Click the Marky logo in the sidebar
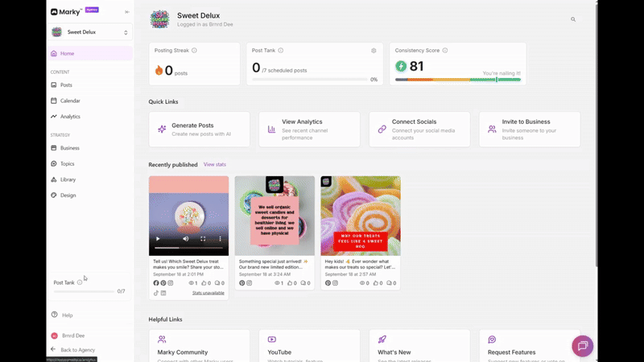Image resolution: width=644 pixels, height=362 pixels. (66, 12)
